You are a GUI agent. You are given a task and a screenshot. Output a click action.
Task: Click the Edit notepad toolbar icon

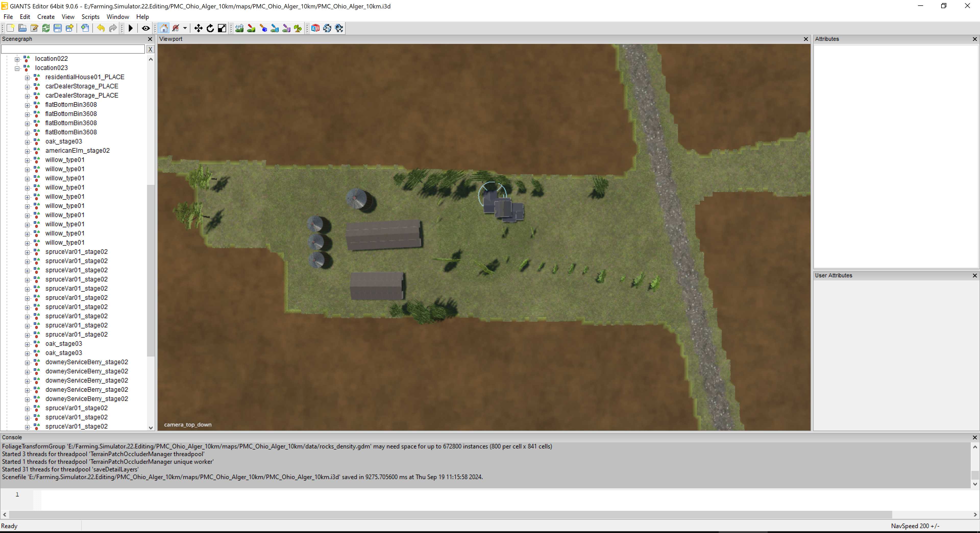34,28
